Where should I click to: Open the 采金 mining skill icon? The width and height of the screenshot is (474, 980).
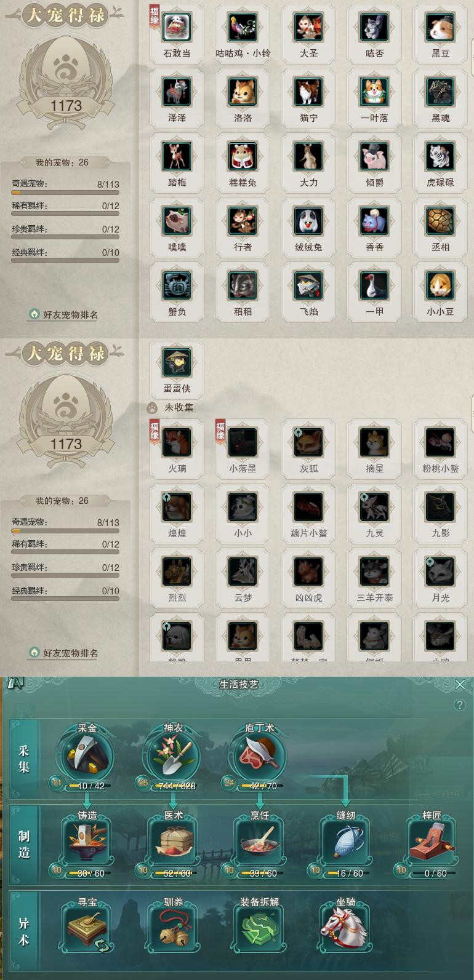click(x=87, y=754)
